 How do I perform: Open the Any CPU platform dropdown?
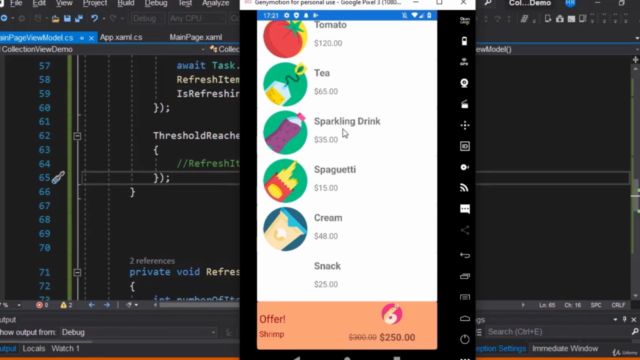[x=196, y=19]
